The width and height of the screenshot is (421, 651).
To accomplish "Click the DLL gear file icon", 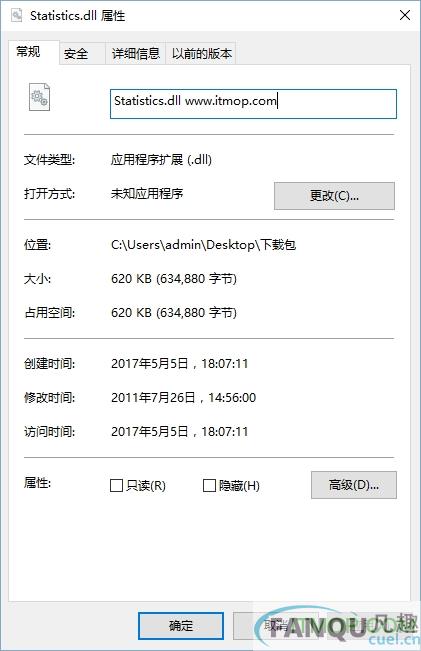I will pos(39,97).
